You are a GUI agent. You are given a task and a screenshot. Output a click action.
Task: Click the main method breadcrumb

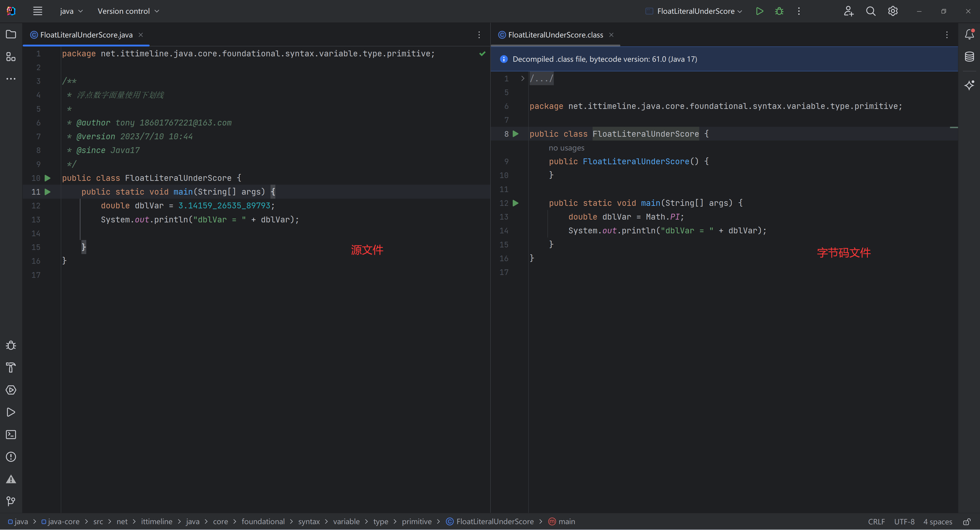pos(562,522)
